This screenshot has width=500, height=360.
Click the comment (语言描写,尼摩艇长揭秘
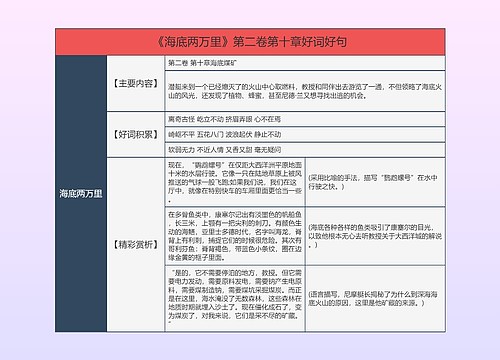(x=375, y=299)
